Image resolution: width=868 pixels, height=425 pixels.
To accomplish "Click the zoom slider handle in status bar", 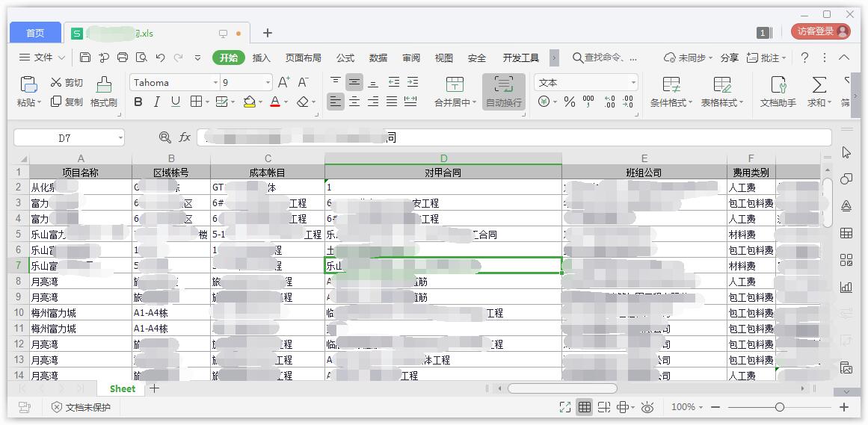I will coord(780,407).
